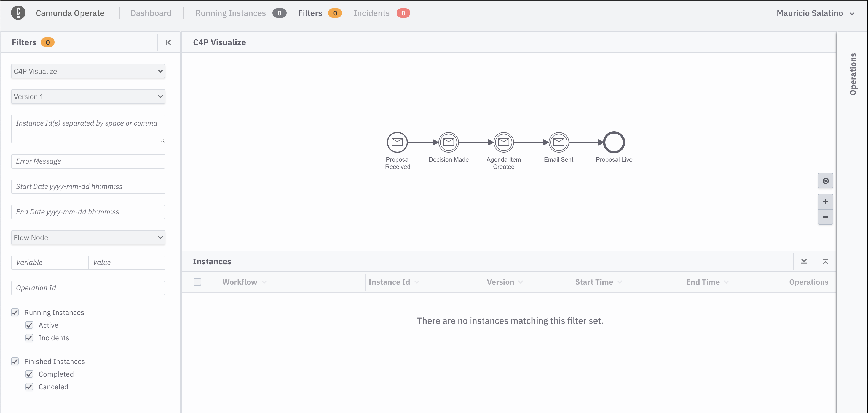Collapse the Filters panel with K button

pos(168,42)
